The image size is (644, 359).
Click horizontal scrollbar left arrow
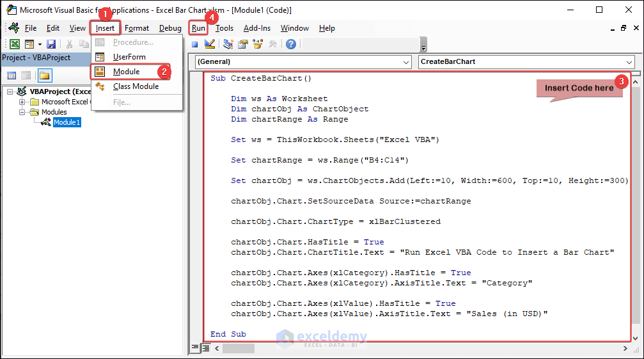pos(217,348)
